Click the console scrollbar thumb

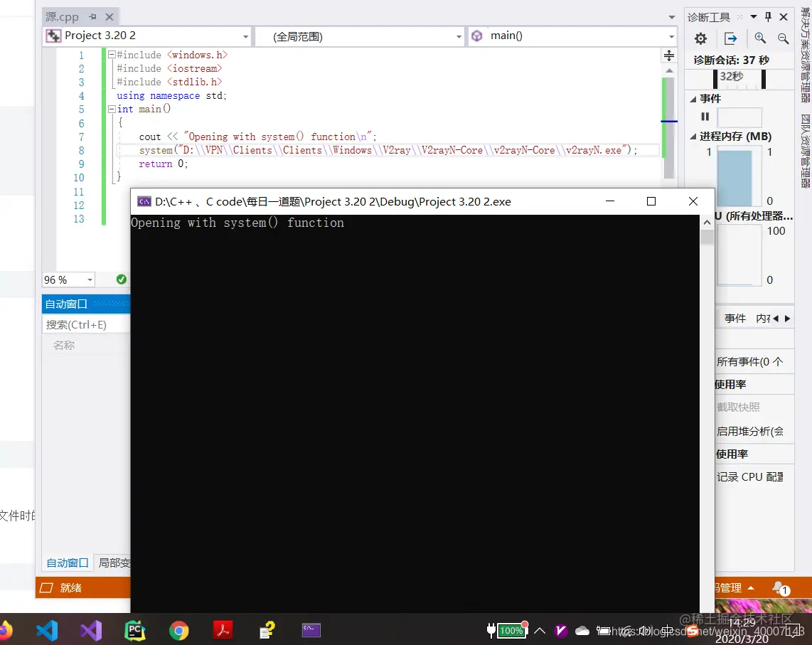pyautogui.click(x=707, y=238)
